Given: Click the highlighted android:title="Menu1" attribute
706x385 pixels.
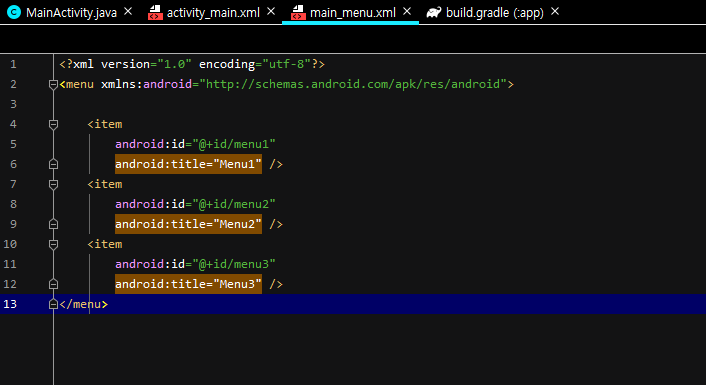Looking at the screenshot, I should tap(188, 164).
